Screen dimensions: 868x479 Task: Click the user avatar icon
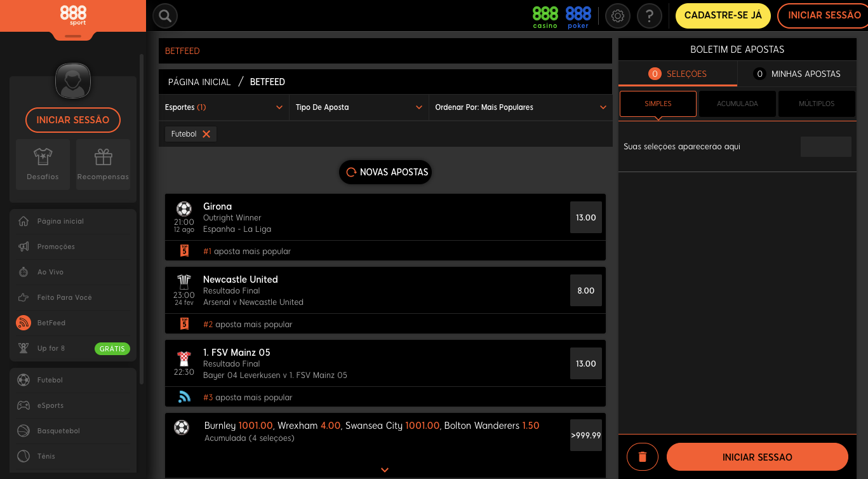[x=73, y=81]
